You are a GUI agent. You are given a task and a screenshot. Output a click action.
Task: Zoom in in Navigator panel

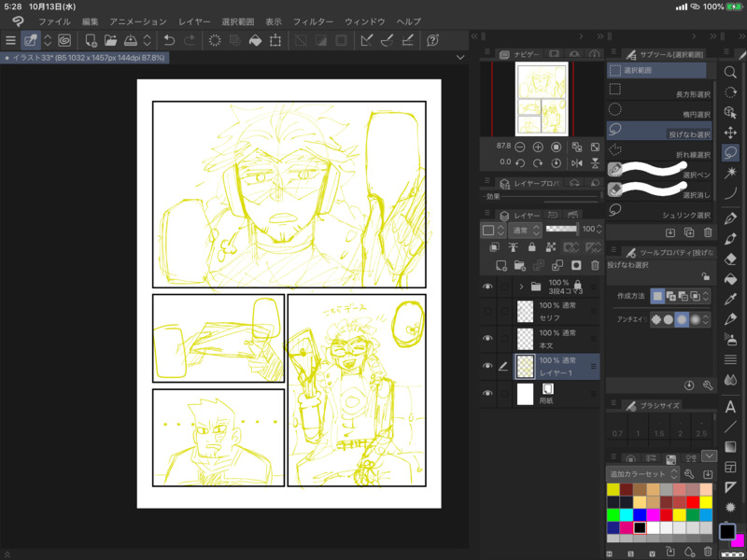538,147
